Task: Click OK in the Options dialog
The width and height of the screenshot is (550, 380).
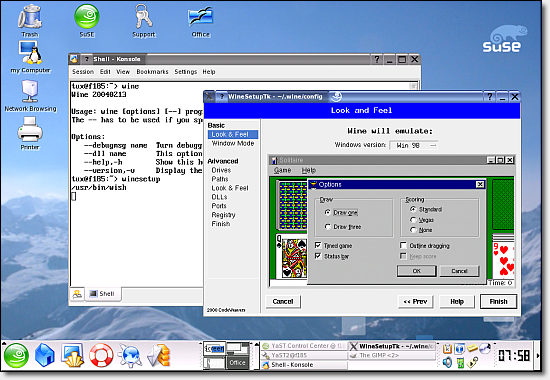Action: coord(417,271)
